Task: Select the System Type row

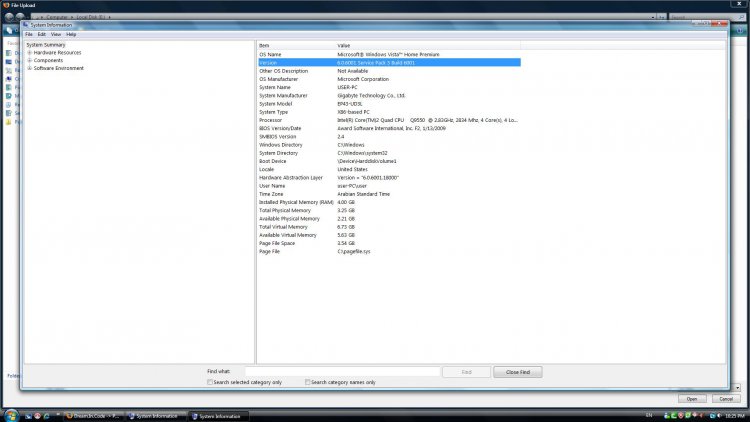Action: click(x=389, y=112)
